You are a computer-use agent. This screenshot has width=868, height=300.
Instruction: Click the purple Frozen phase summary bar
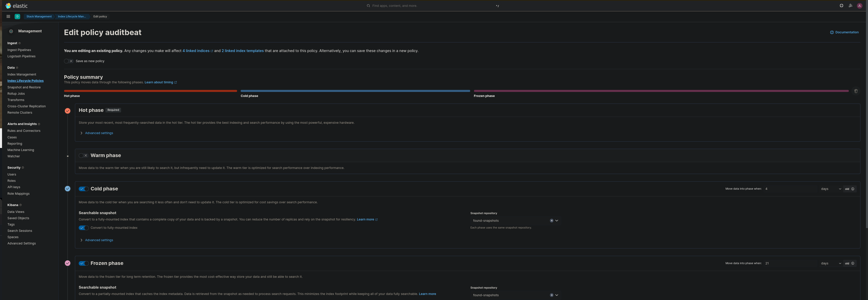[661, 91]
